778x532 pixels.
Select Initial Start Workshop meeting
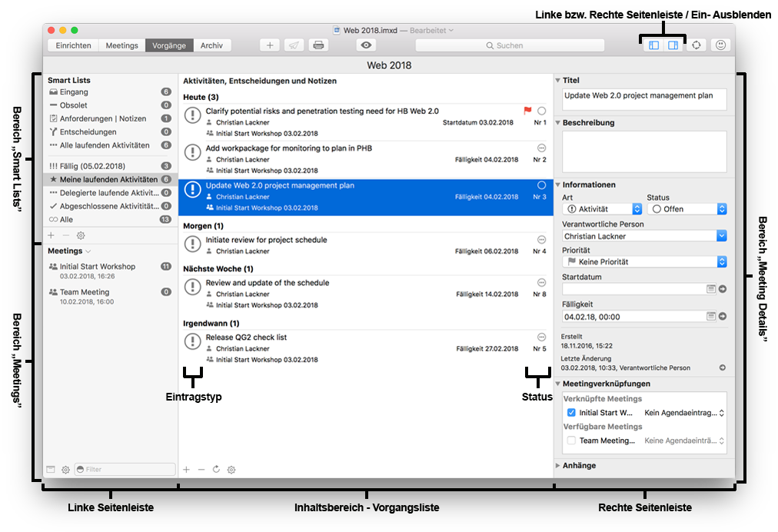click(x=110, y=271)
